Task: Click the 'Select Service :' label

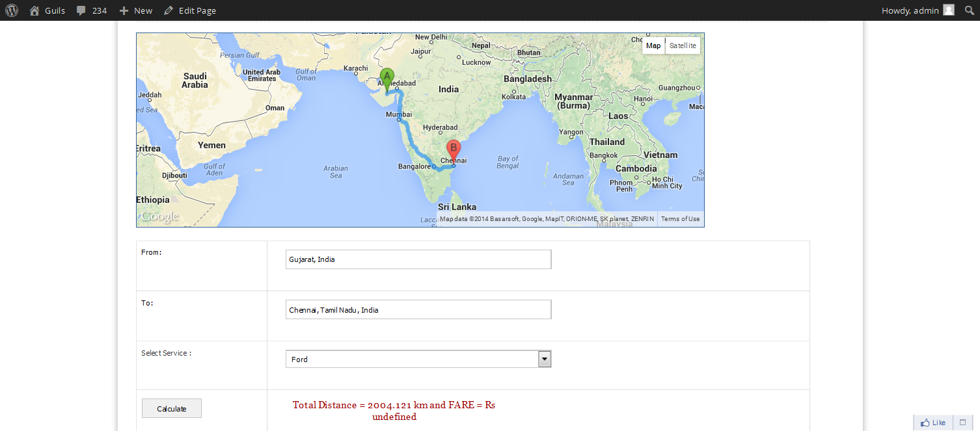Action: point(167,353)
